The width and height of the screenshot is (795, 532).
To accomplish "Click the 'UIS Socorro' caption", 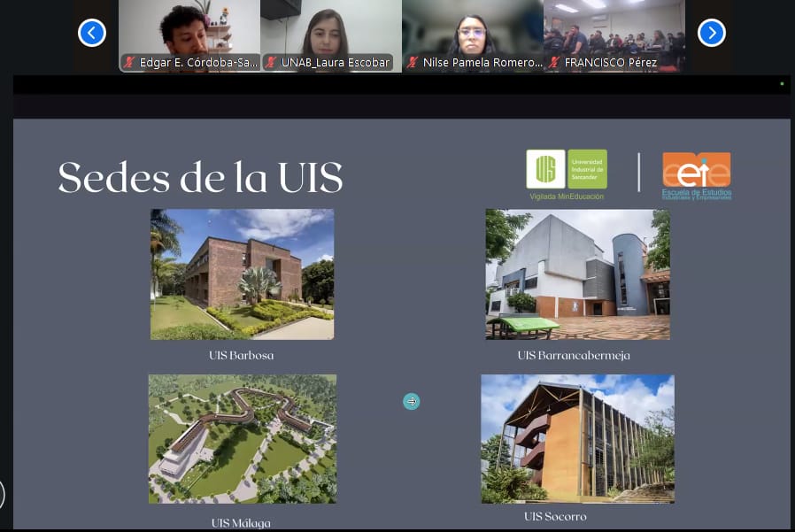I will [555, 516].
